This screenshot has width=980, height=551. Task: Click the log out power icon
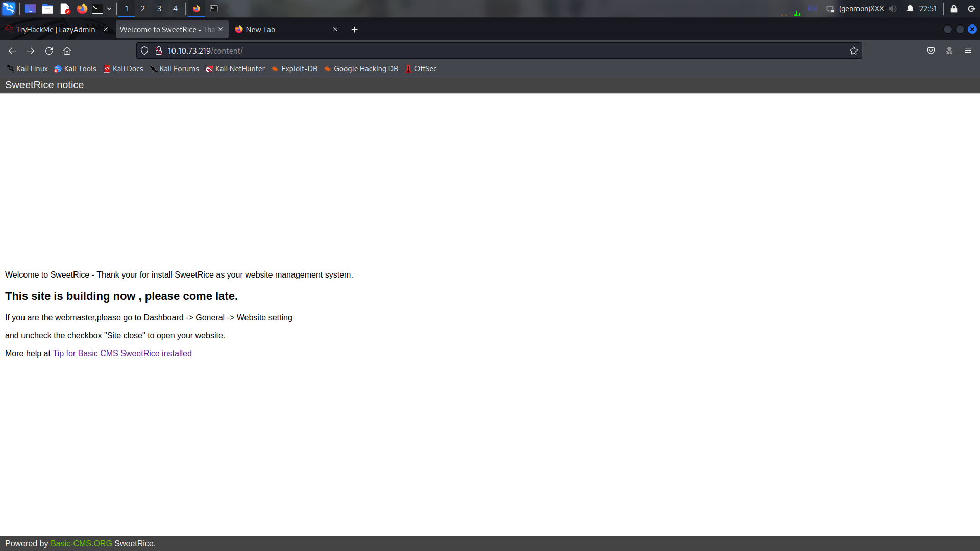[971, 9]
